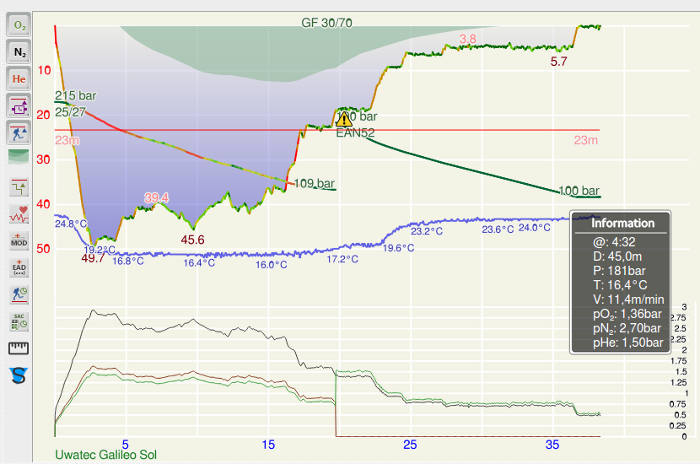Toggle the N₂ partial pressure graph
Image resolution: width=700 pixels, height=464 pixels.
[x=19, y=50]
